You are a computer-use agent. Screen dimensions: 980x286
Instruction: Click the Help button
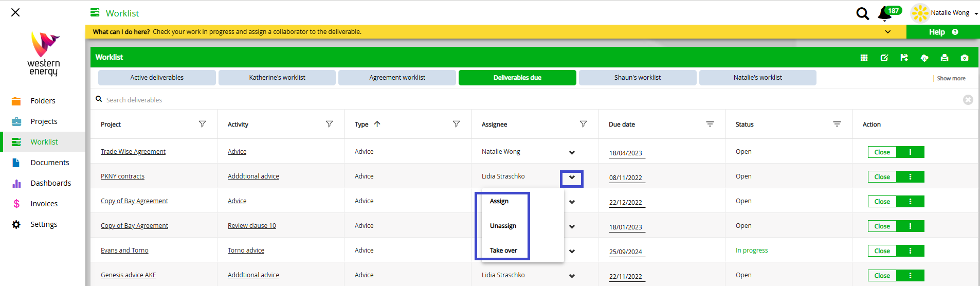943,32
